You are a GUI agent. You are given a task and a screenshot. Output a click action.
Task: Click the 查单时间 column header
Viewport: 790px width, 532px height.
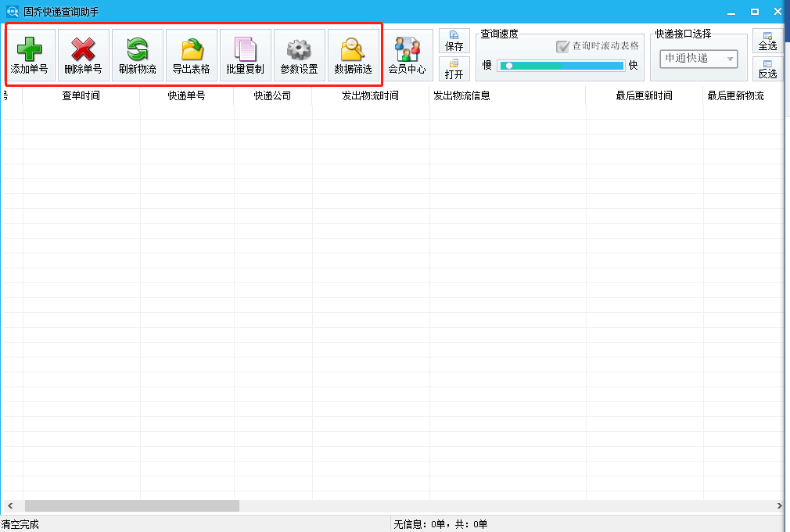coord(81,95)
